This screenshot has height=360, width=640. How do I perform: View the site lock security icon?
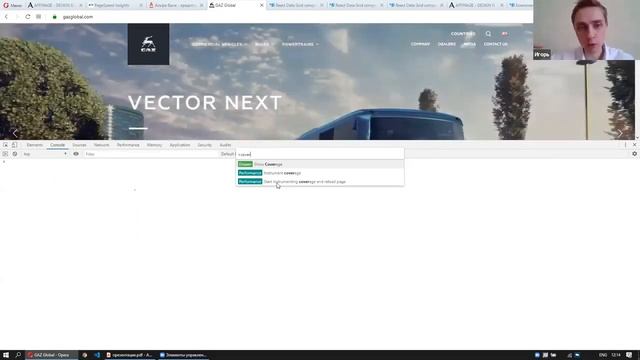pos(55,17)
